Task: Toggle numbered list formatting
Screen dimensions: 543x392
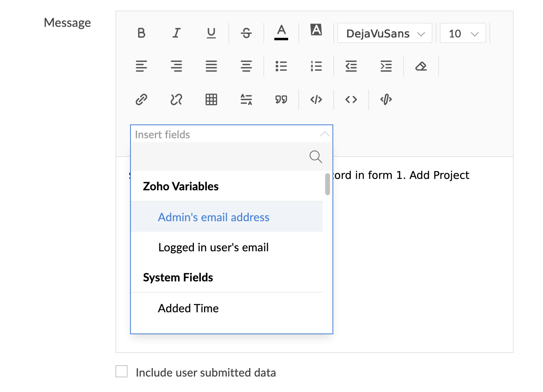Action: coord(316,66)
